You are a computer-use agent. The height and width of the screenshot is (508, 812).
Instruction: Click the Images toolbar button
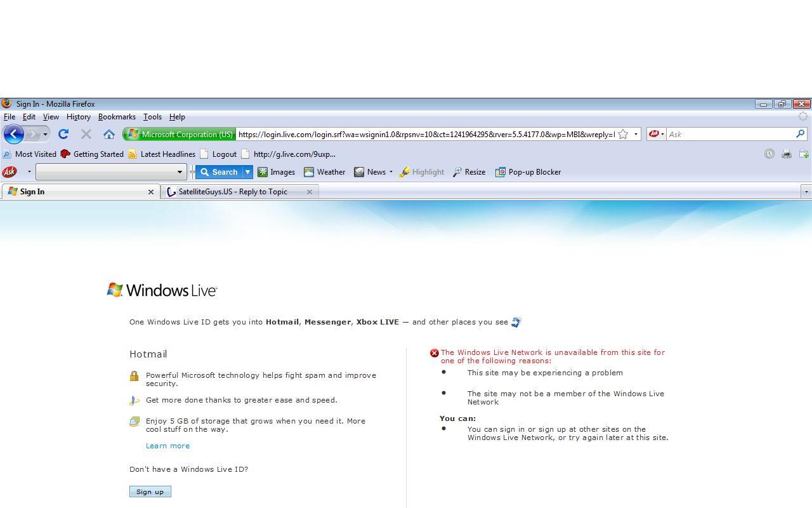[276, 171]
